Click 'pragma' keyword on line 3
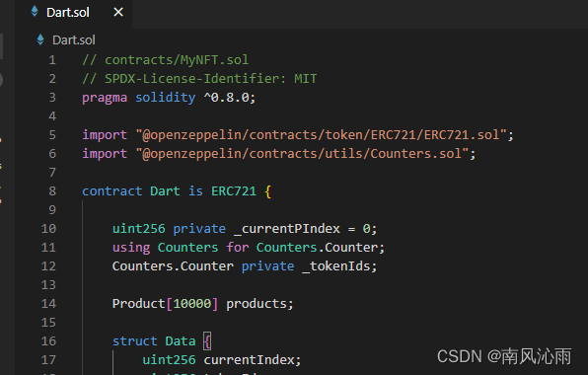 coord(105,98)
